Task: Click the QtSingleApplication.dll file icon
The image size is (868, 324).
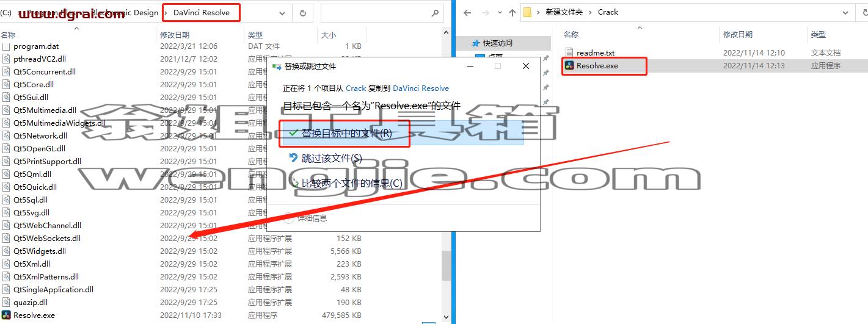Action: [6, 290]
